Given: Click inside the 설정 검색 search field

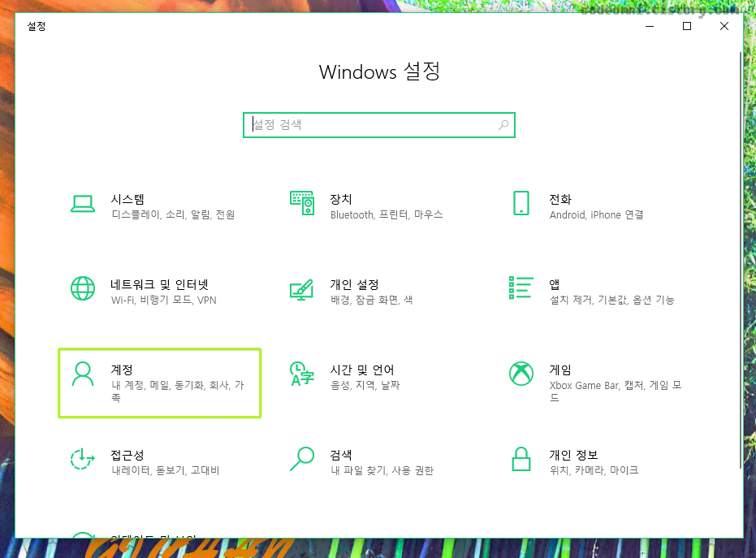Looking at the screenshot, I should 379,125.
